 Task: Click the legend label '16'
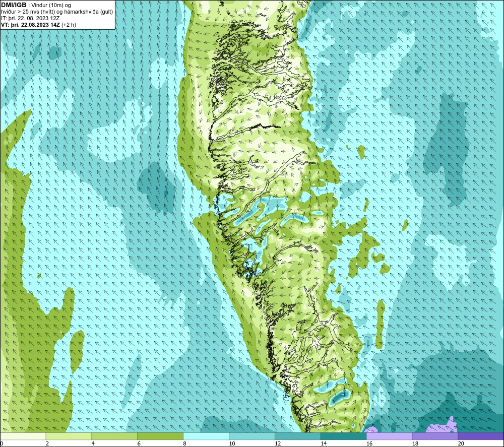369,443
